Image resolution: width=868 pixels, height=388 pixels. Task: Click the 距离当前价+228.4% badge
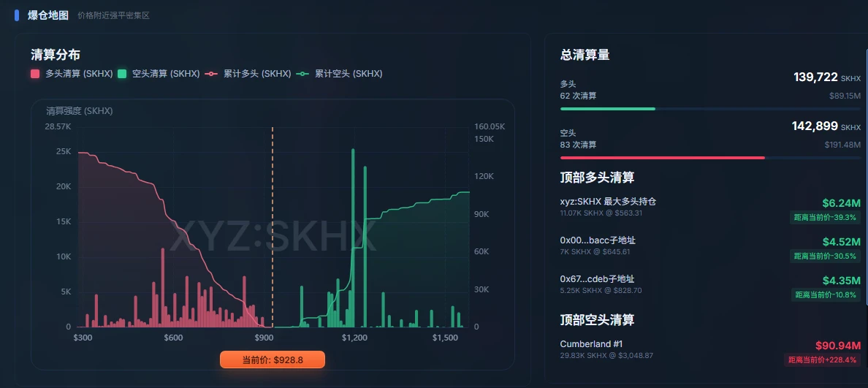823,360
